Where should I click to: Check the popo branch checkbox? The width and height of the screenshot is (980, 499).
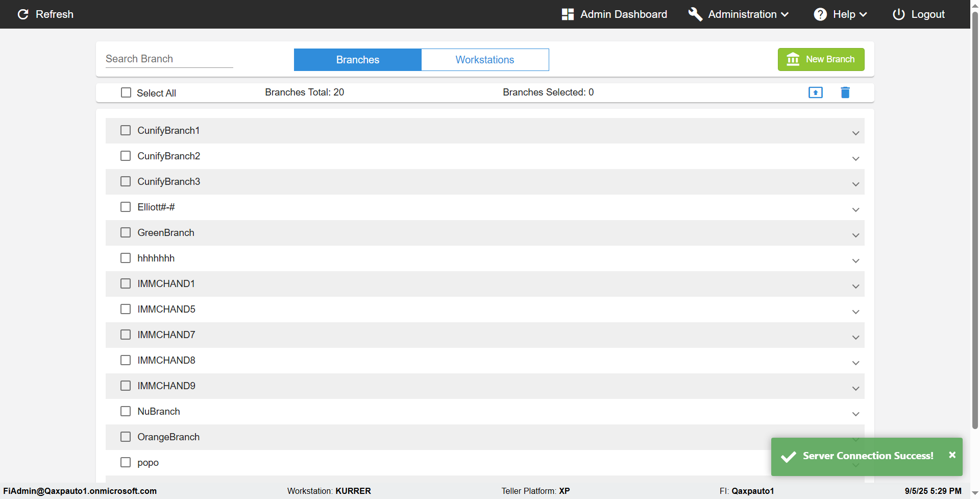coord(126,462)
